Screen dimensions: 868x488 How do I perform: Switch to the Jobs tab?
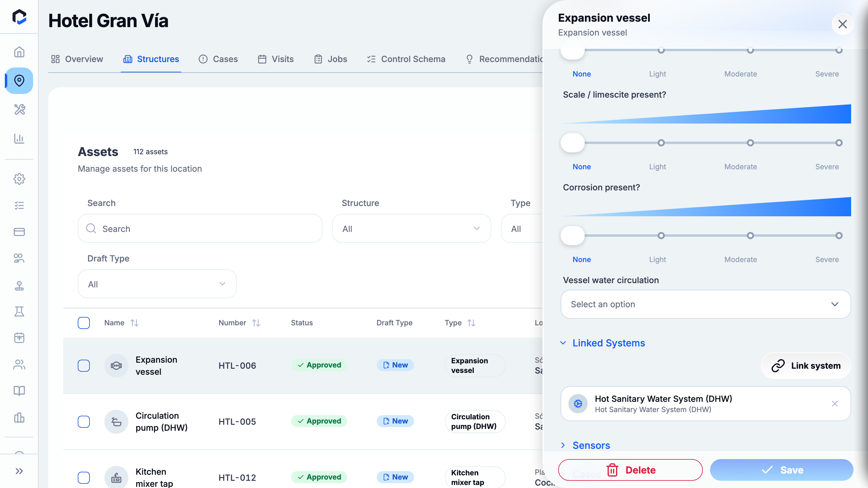331,59
